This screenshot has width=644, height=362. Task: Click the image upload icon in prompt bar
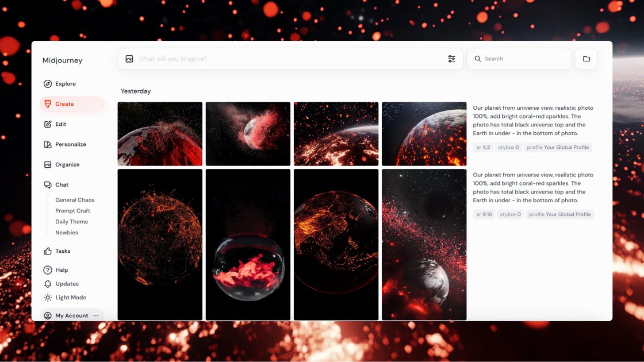pos(129,59)
